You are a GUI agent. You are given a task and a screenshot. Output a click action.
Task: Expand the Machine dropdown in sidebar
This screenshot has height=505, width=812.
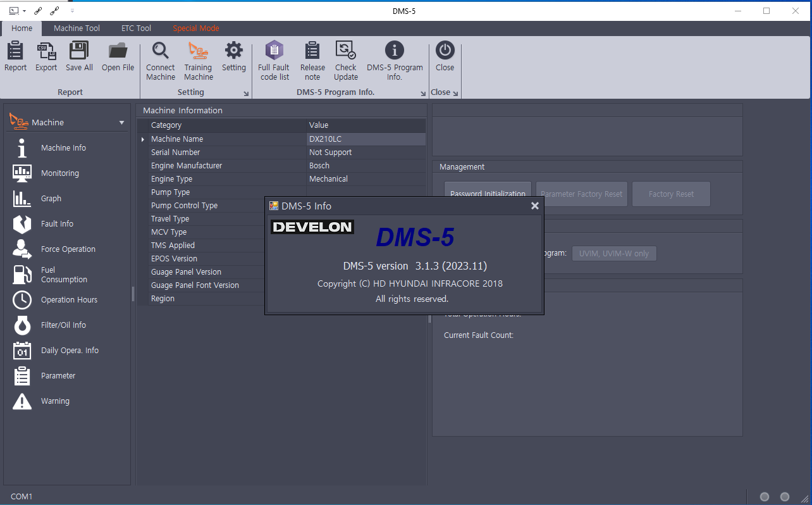121,123
